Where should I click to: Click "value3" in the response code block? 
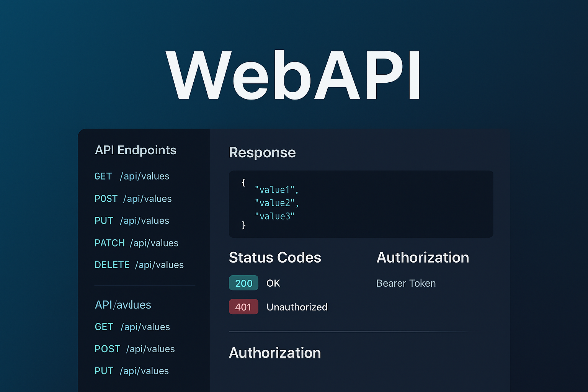(x=274, y=216)
